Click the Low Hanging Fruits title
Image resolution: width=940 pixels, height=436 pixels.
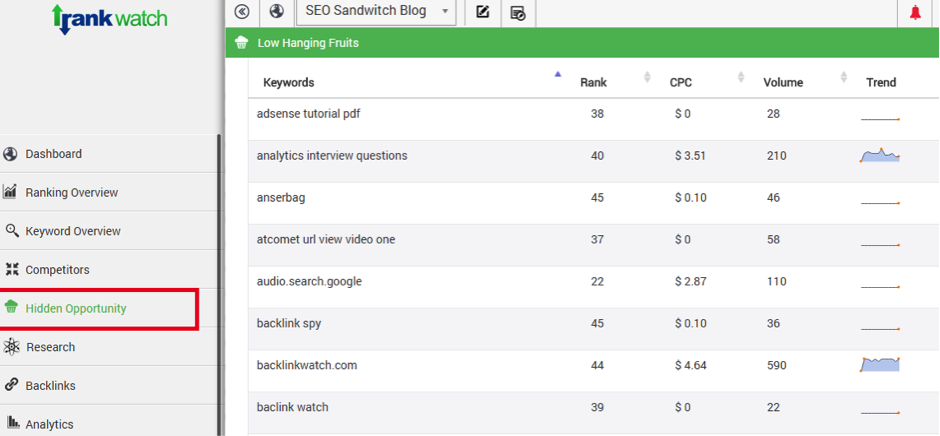click(x=308, y=43)
